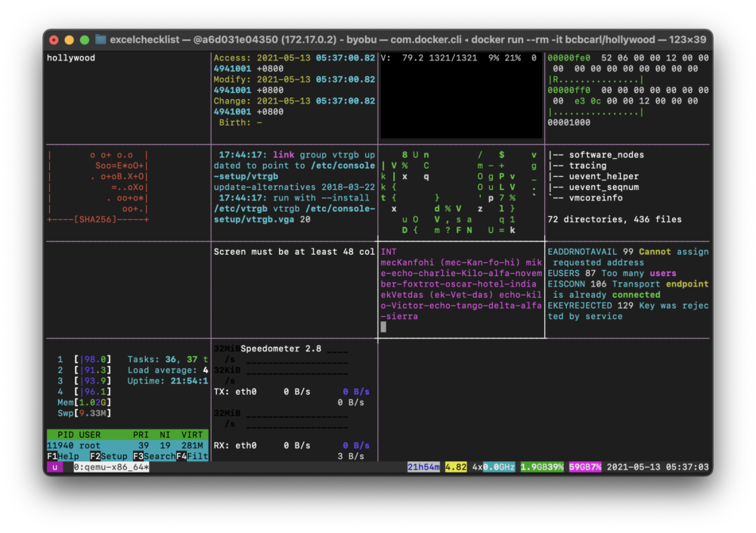Click the 21h54m uptime status entry
756x533 pixels.
[x=423, y=467]
